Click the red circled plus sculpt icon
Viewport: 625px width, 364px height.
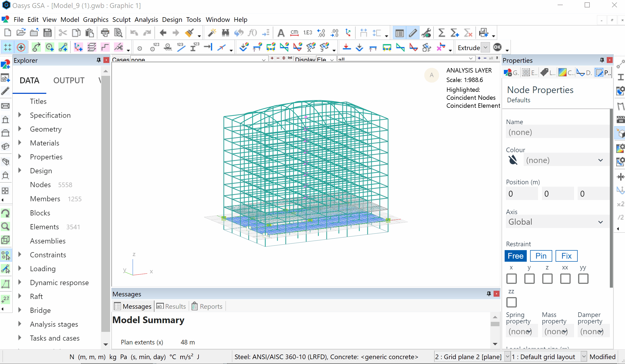21,47
